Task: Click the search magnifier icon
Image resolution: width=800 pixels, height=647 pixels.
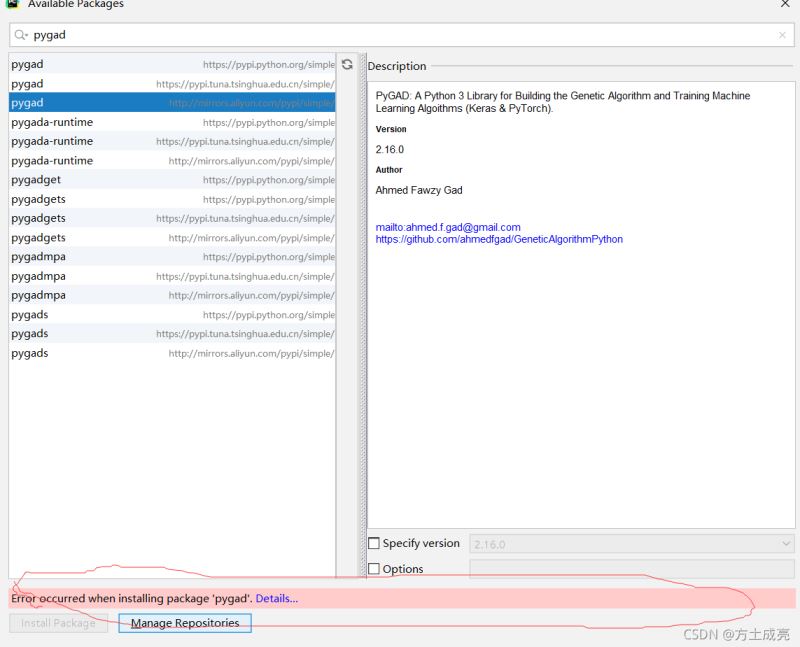Action: click(21, 35)
